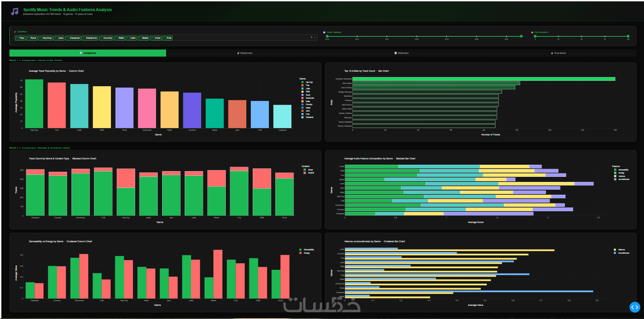Clear all selected genres
Image resolution: width=644 pixels, height=319 pixels.
(x=311, y=37)
